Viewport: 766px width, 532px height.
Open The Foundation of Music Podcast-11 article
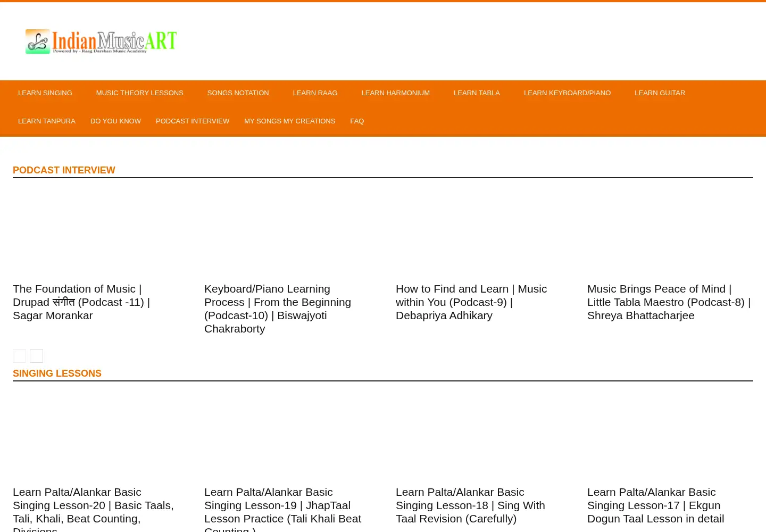[x=81, y=302]
